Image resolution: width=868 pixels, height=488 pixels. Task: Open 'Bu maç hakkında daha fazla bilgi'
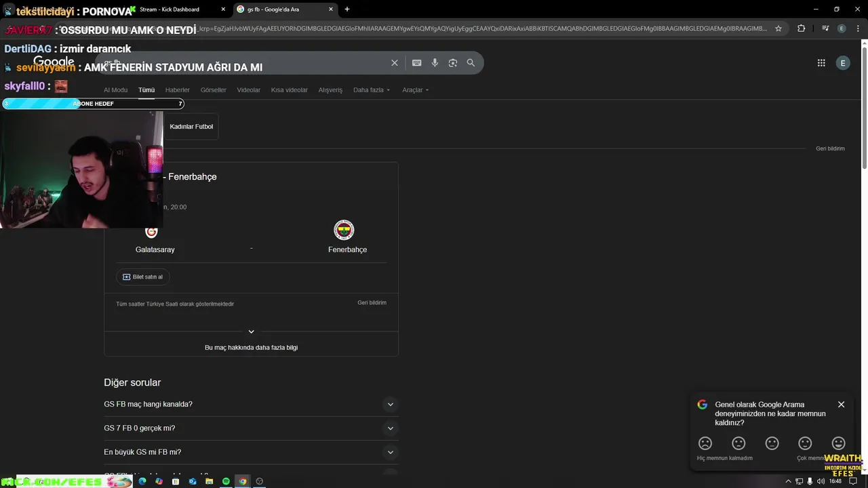tap(251, 347)
